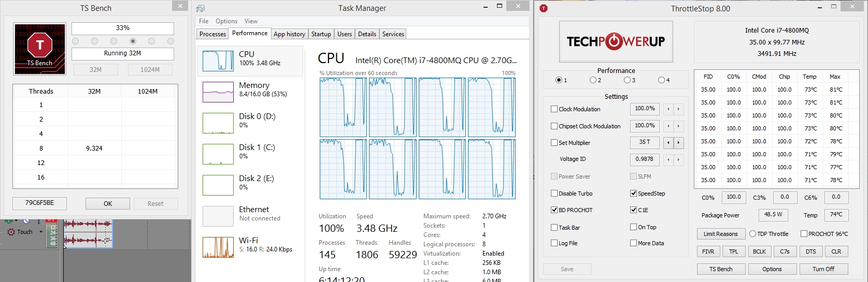Enable the Chipset Clock Modulation checkbox
This screenshot has width=868, height=282.
(x=554, y=126)
